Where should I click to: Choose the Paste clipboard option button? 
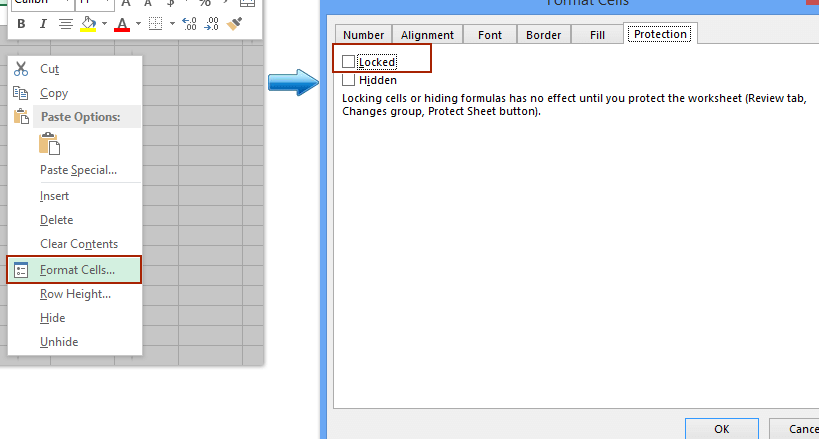click(x=50, y=144)
